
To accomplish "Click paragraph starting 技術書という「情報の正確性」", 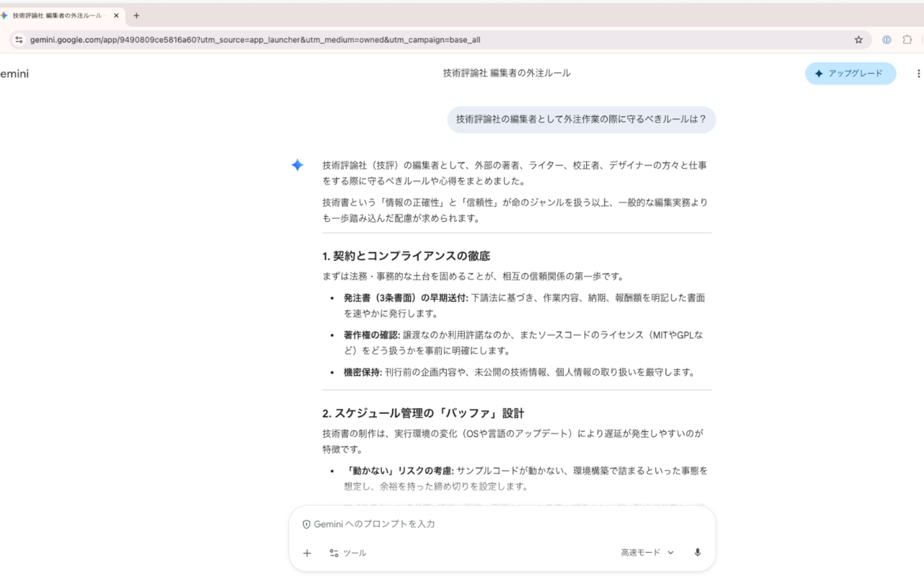I will (515, 210).
